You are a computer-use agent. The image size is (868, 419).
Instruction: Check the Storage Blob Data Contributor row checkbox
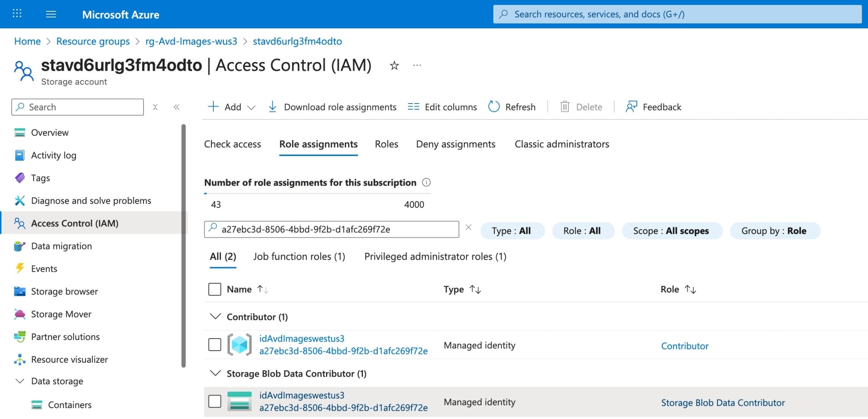pyautogui.click(x=215, y=401)
